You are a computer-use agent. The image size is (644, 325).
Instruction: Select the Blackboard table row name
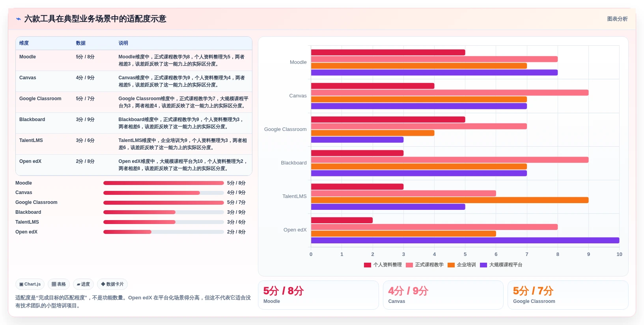coord(32,120)
